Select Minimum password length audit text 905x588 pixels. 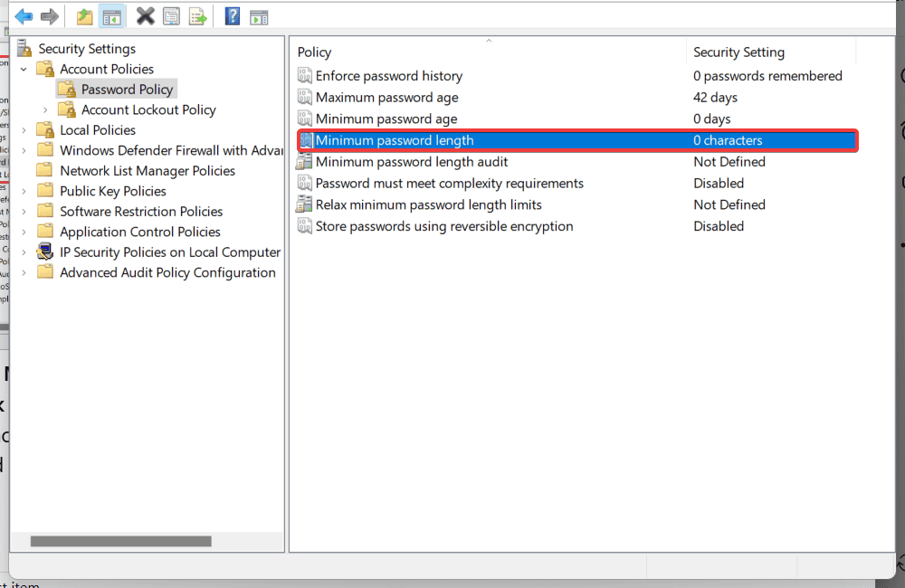click(412, 162)
